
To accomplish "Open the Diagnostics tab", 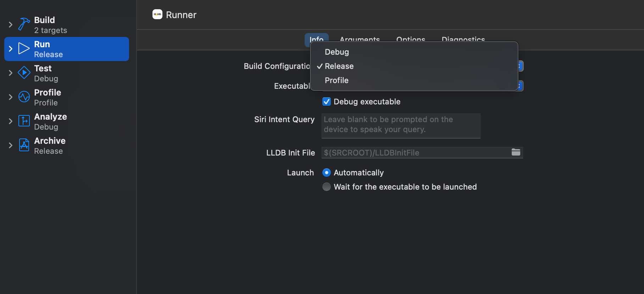I will [463, 38].
